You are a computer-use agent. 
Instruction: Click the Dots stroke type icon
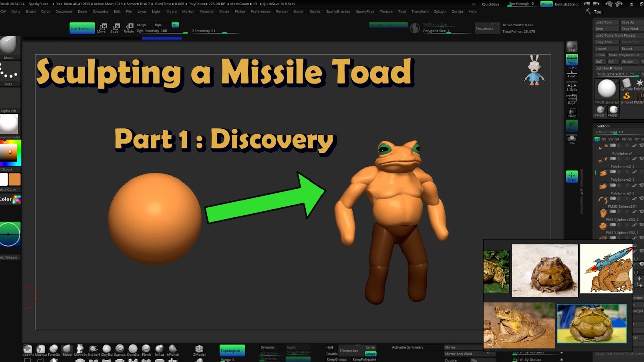[9, 74]
